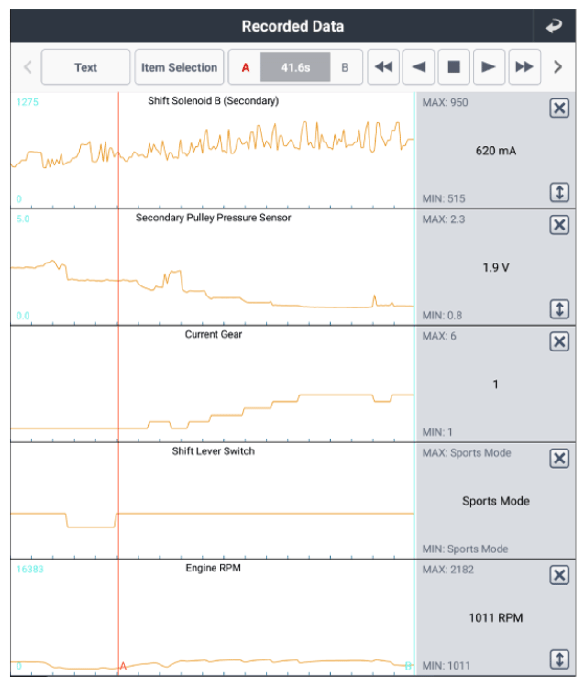Viewport: 586px width, 686px height.
Task: Show previous toolbar options with left chevron
Action: pyautogui.click(x=28, y=67)
